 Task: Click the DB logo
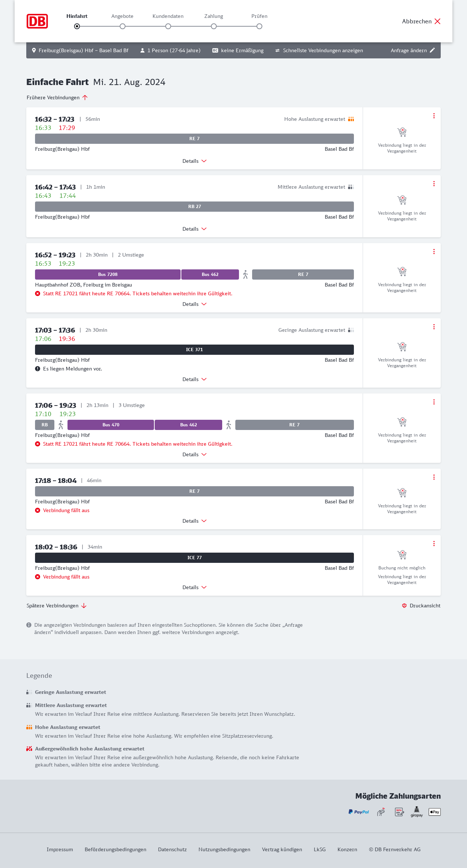37,21
